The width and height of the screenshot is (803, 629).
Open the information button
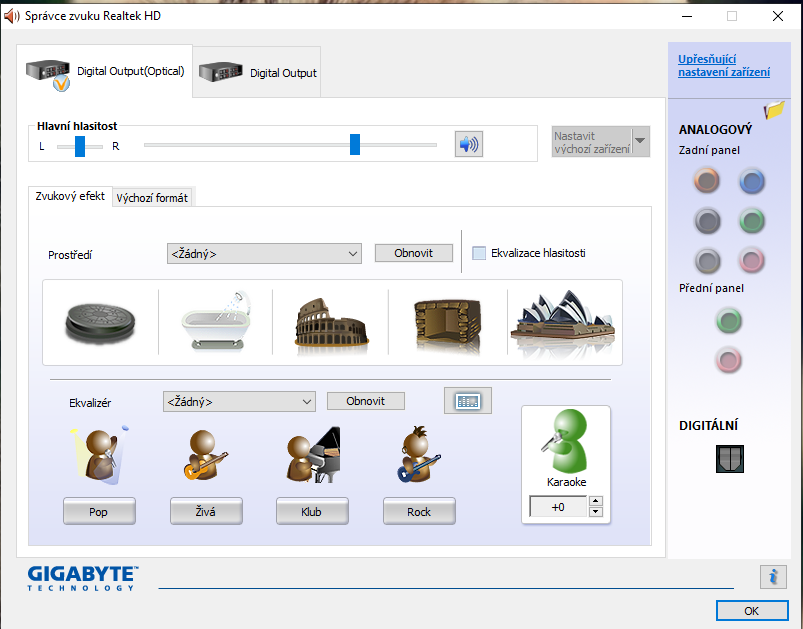[773, 577]
